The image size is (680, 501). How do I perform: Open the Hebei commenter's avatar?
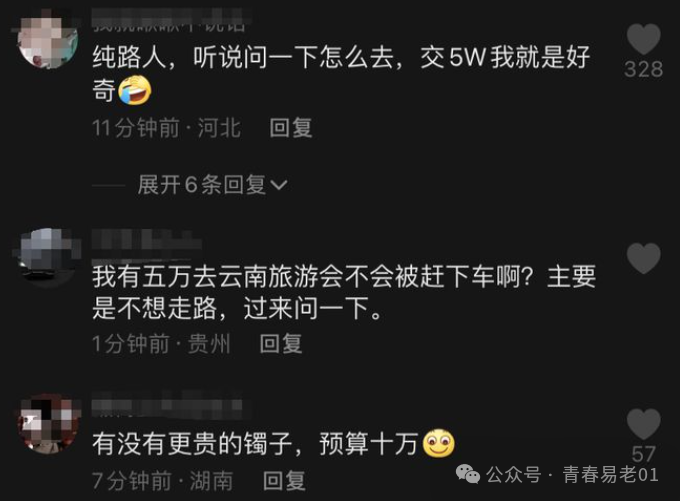[47, 39]
